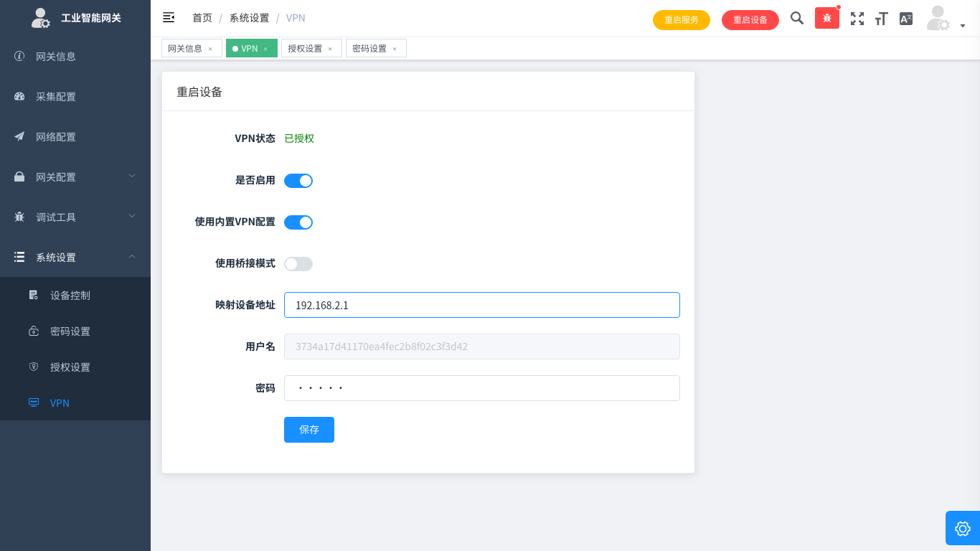Enable the 使用桥接模式 switch
Image resolution: width=980 pixels, height=551 pixels.
pos(298,264)
